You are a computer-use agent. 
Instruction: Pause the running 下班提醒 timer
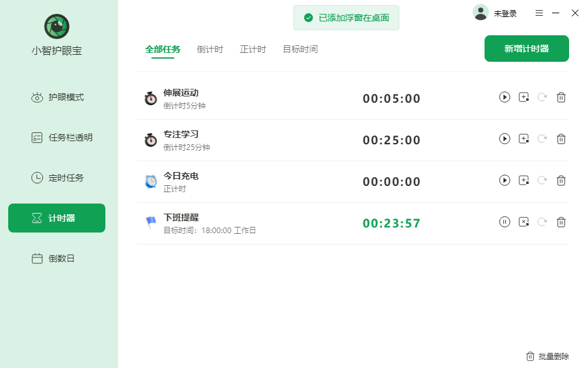coord(504,222)
